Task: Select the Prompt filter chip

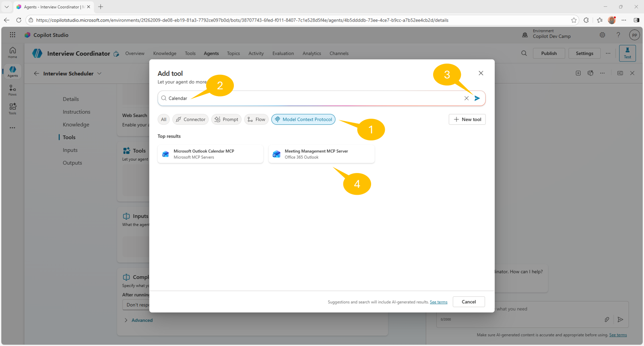Action: 226,119
